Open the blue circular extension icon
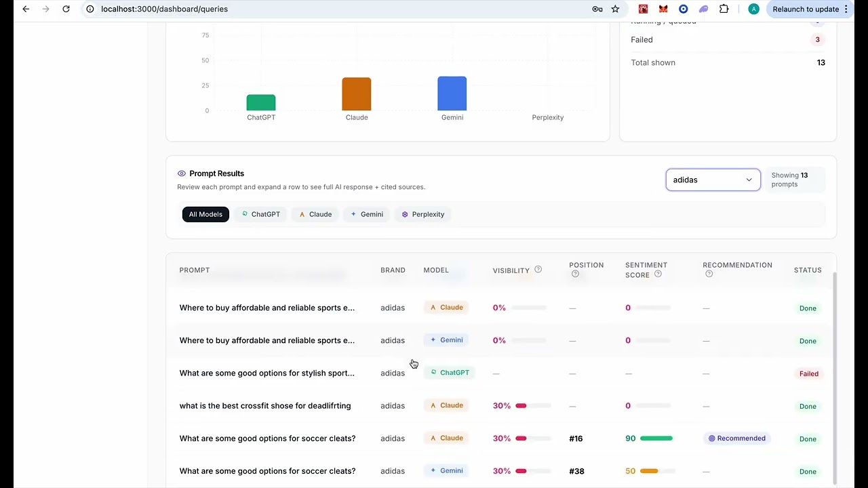The width and height of the screenshot is (868, 488). tap(684, 9)
